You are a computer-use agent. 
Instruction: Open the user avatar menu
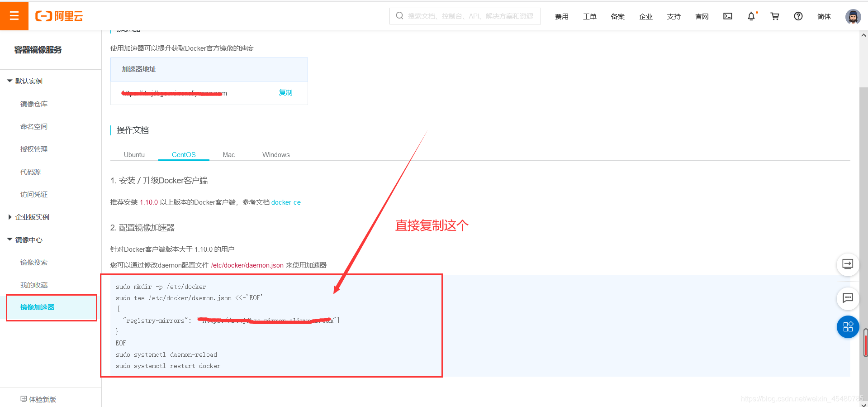[x=853, y=17]
